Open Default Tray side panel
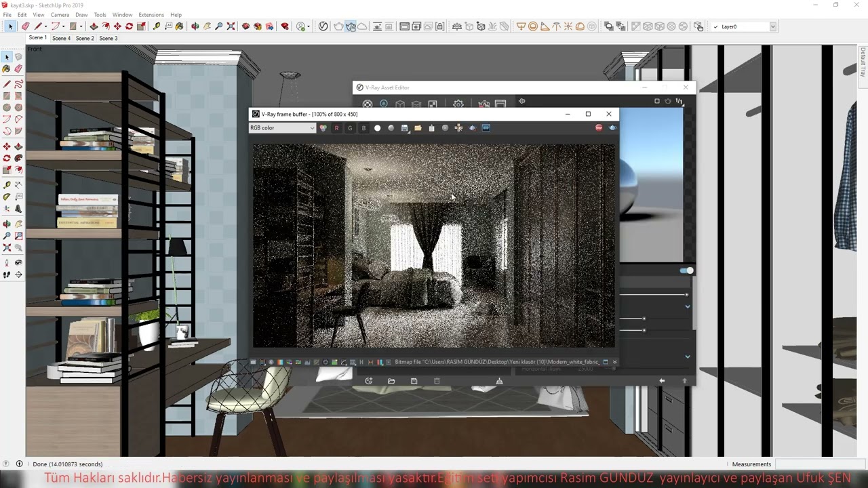Screen dimensions: 868x488 tap(863, 62)
